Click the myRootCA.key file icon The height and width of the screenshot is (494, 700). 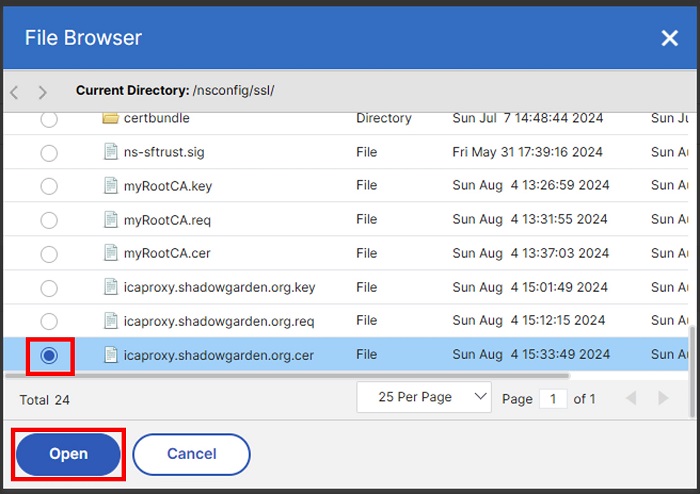coord(111,186)
